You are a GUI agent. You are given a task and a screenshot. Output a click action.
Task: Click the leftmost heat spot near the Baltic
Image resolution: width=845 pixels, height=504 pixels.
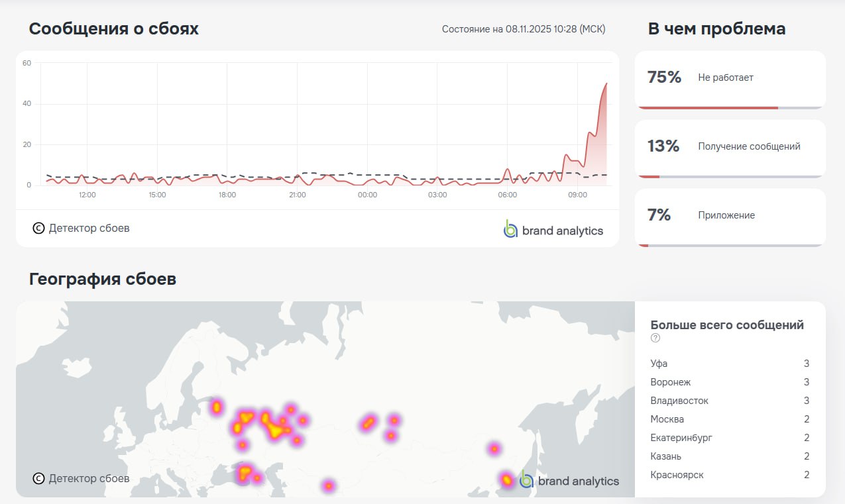pos(217,407)
